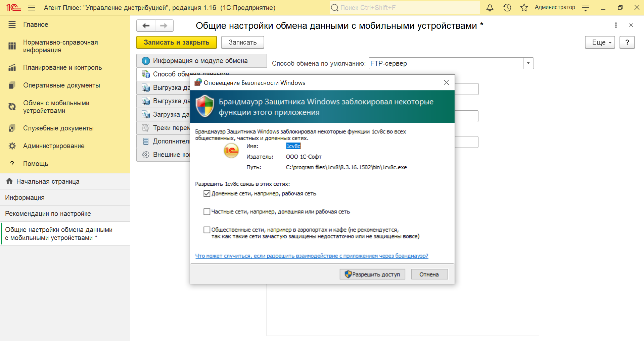Open the hamburger main menu icon

(32, 8)
